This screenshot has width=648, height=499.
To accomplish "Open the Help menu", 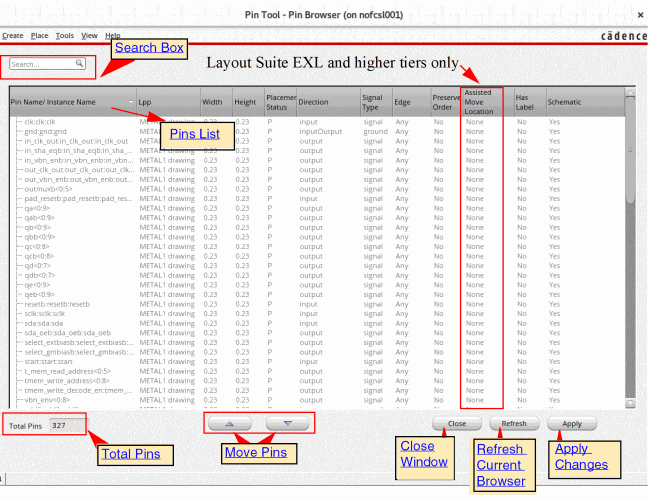I will pos(112,36).
